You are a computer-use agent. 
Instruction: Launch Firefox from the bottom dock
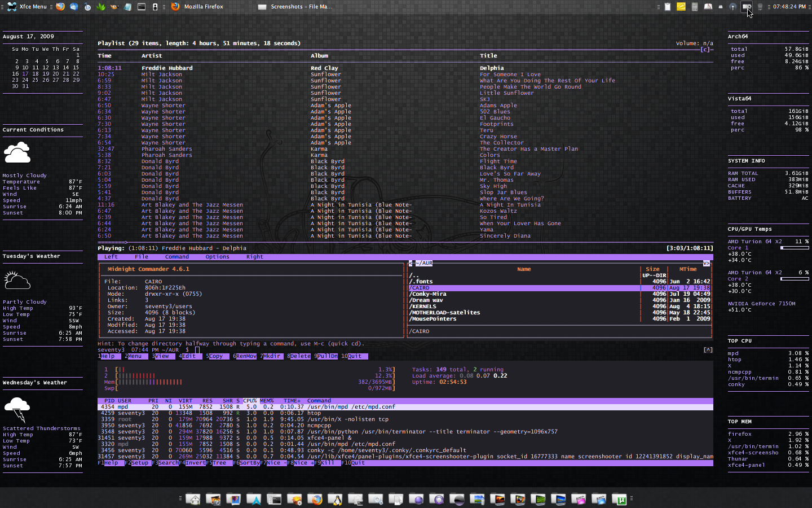(x=315, y=499)
